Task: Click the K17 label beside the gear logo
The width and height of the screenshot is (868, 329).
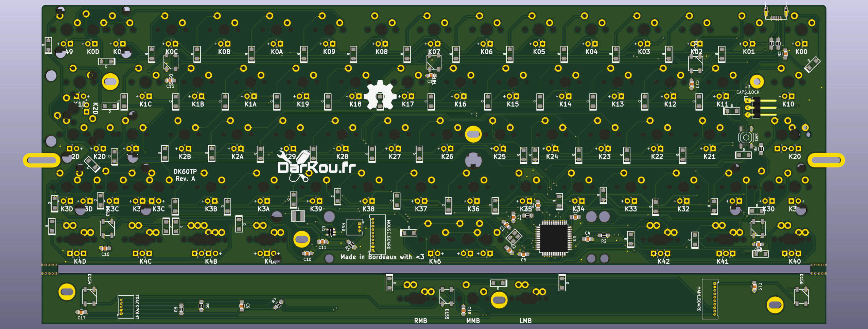Action: (x=408, y=104)
